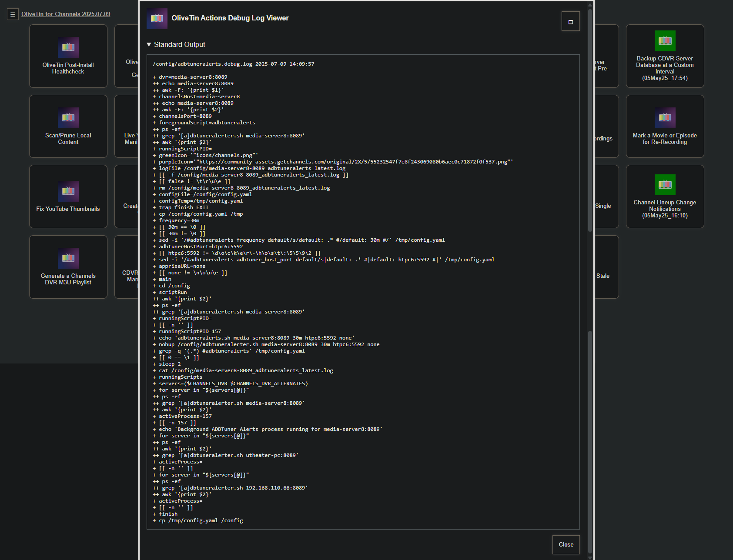Open the hamburger sidebar menu
733x560 pixels.
pos(13,14)
